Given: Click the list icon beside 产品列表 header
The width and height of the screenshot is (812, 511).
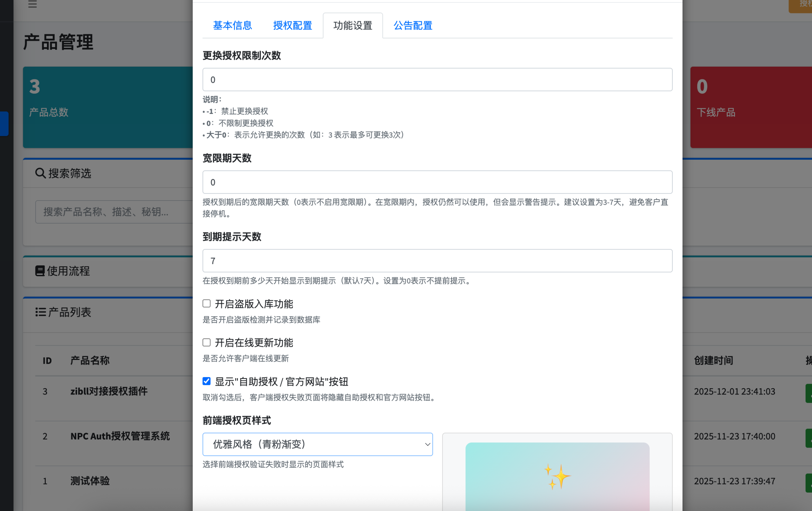Looking at the screenshot, I should tap(40, 312).
